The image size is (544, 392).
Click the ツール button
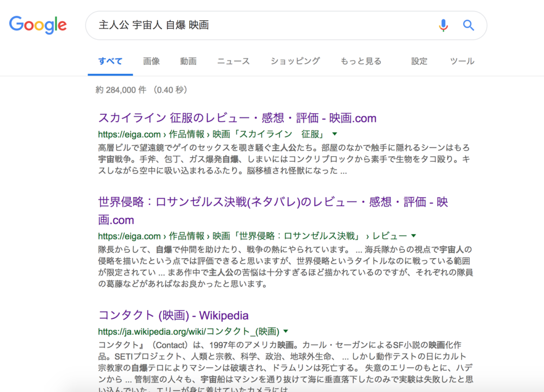(x=462, y=61)
